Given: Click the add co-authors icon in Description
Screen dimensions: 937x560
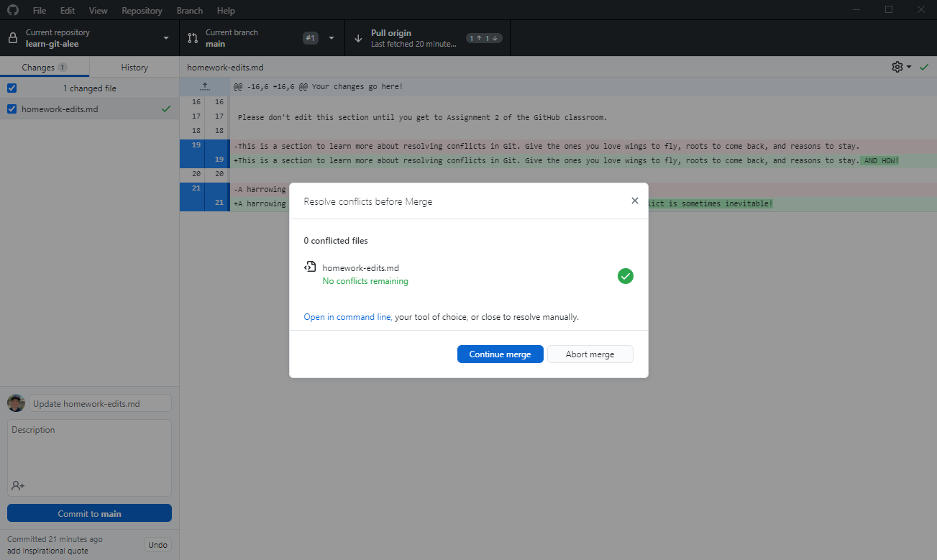Looking at the screenshot, I should point(18,486).
